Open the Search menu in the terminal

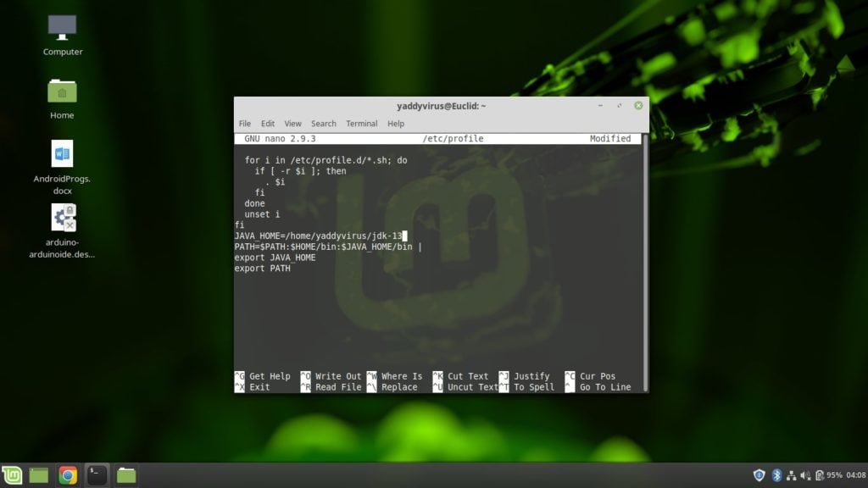pos(323,124)
